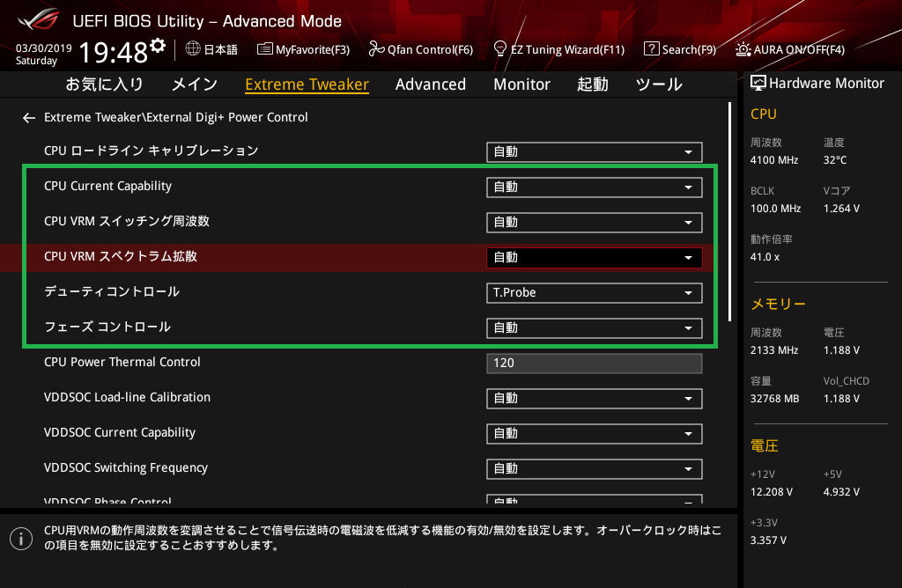902x588 pixels.
Task: Click the globe language icon
Action: [x=193, y=49]
